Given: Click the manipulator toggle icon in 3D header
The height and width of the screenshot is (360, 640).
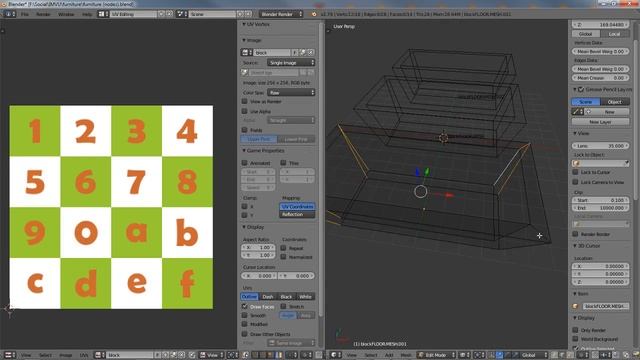Looking at the screenshot, I should pyautogui.click(x=493, y=355).
